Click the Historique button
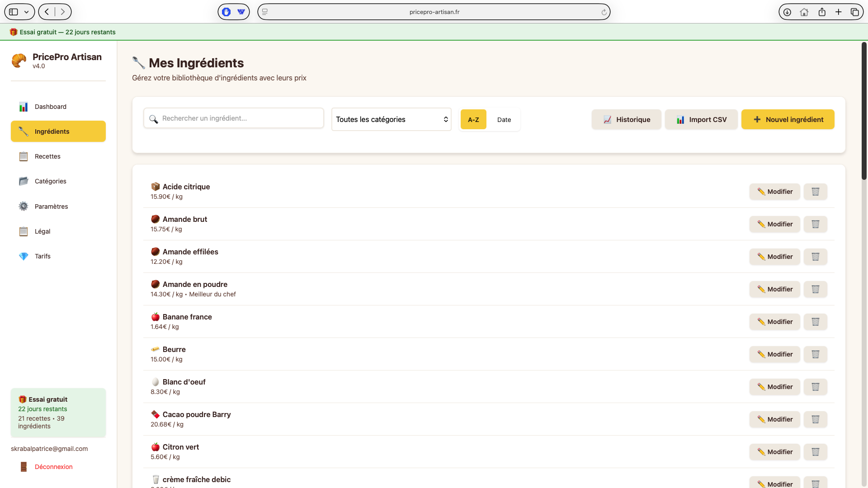This screenshot has height=488, width=868. 626,120
